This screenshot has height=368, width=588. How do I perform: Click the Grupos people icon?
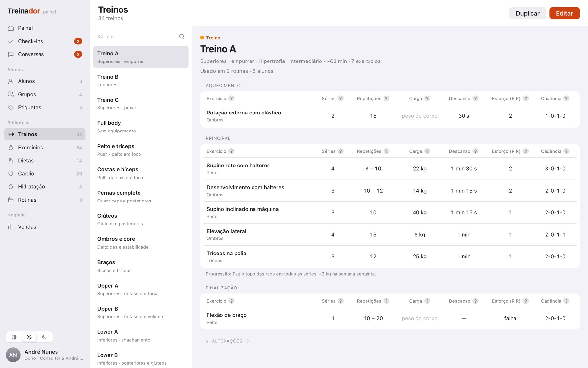click(11, 94)
